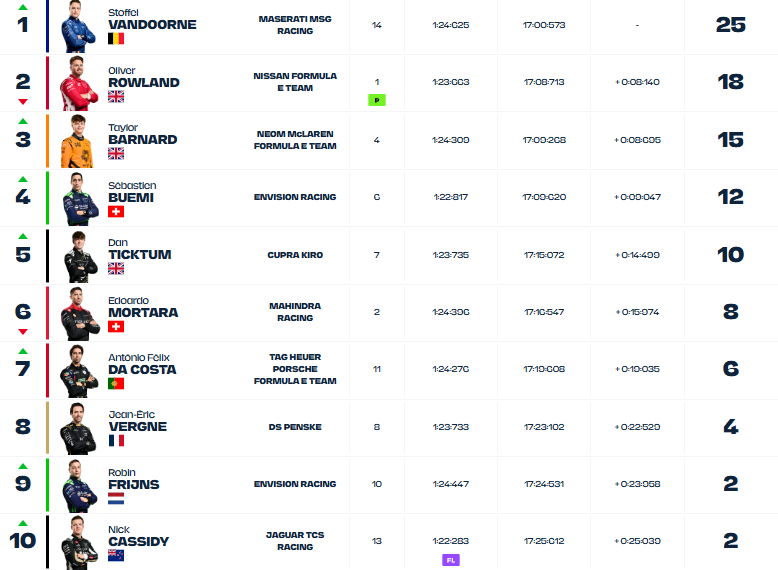Open Stoffel Vandoorne driver photo
Viewport: 778px width, 570px height.
point(78,27)
